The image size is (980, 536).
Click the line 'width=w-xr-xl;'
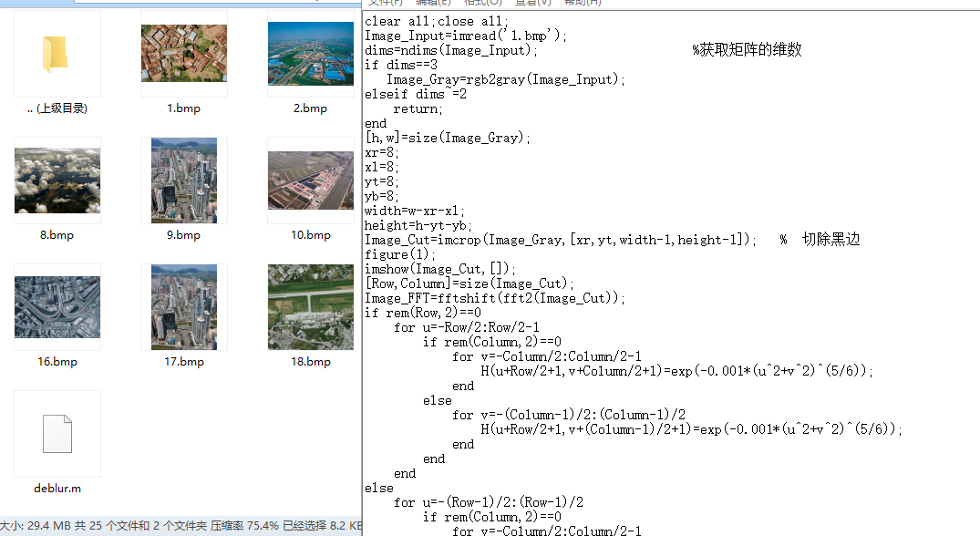click(x=415, y=211)
